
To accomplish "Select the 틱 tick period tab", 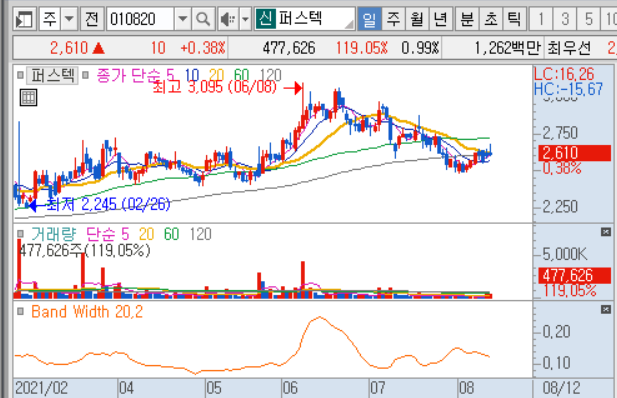I will pyautogui.click(x=514, y=19).
